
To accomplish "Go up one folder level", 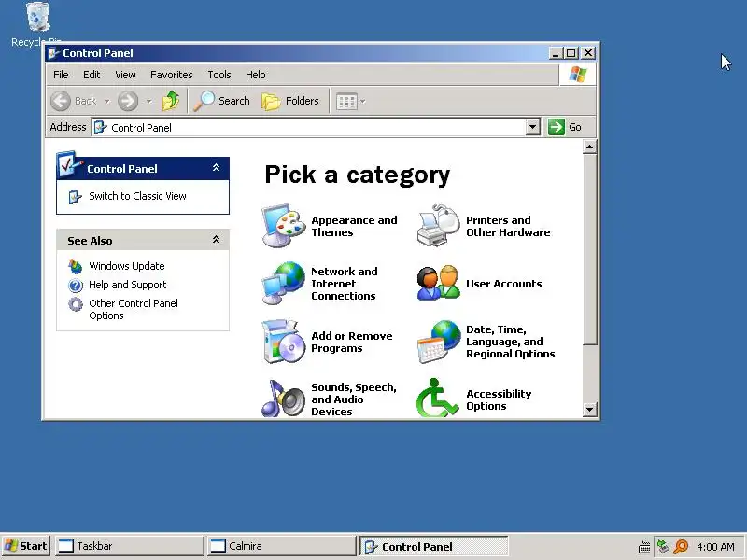I will click(171, 101).
